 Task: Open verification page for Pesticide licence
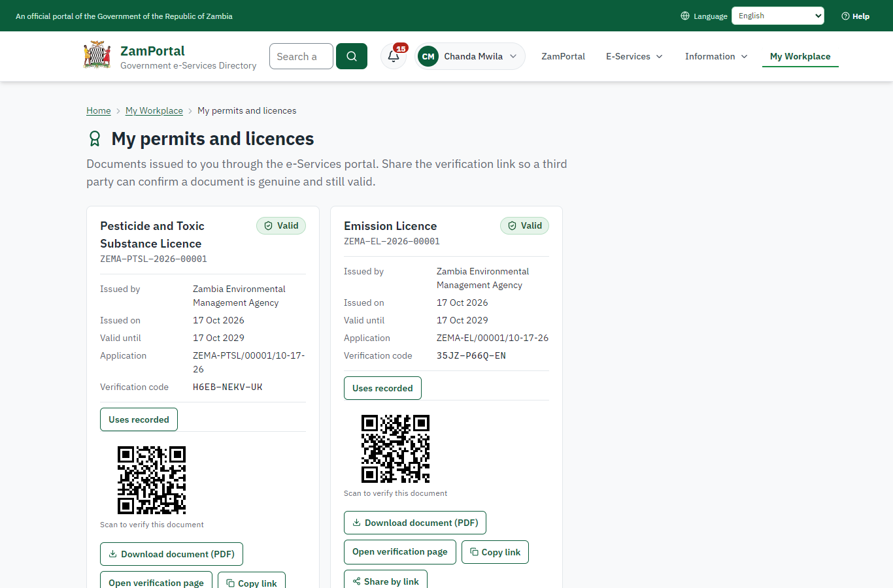(x=156, y=581)
